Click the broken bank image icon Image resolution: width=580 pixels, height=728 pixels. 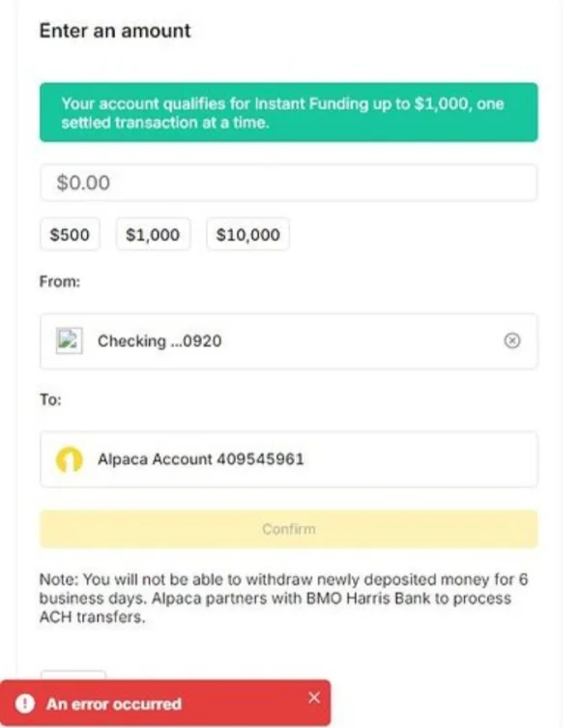tap(68, 340)
